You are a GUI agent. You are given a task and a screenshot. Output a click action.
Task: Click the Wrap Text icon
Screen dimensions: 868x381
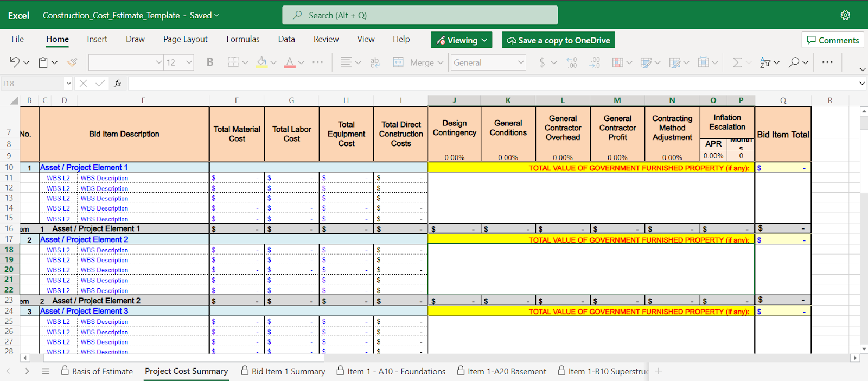click(x=375, y=62)
